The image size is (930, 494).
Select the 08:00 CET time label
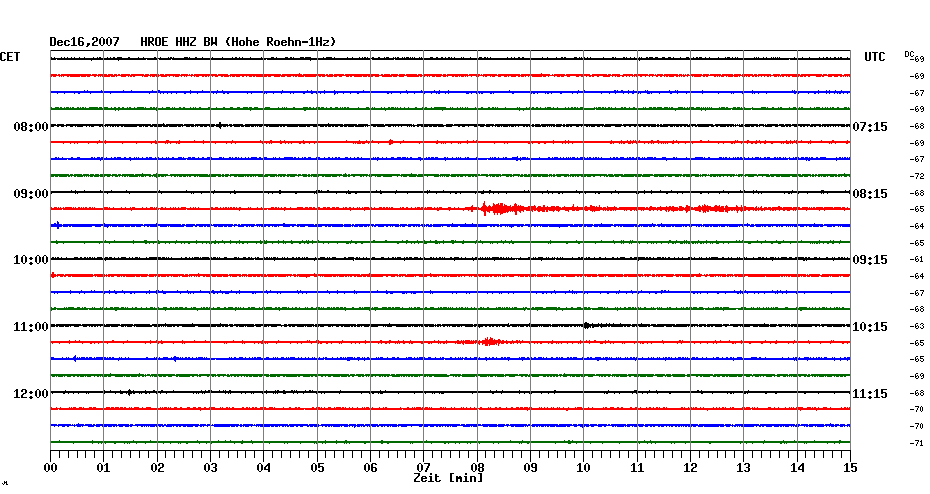[31, 127]
